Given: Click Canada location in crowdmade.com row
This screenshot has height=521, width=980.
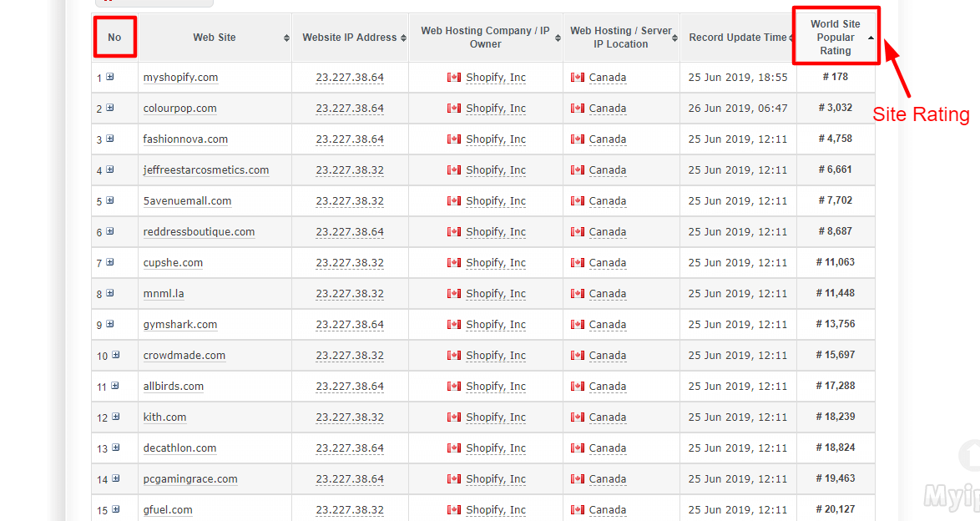Looking at the screenshot, I should coord(608,355).
